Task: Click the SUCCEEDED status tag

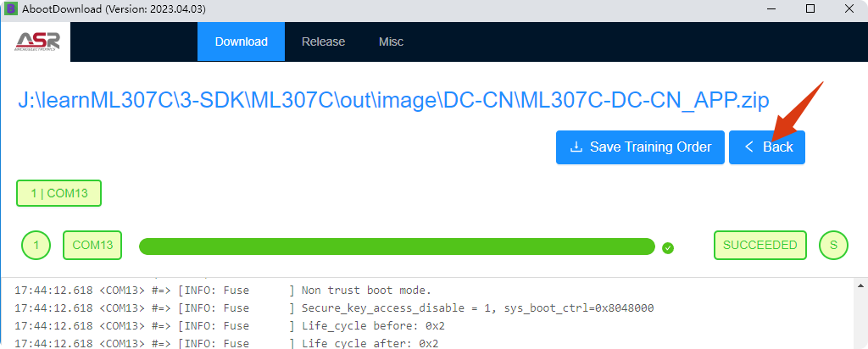Action: pos(760,246)
